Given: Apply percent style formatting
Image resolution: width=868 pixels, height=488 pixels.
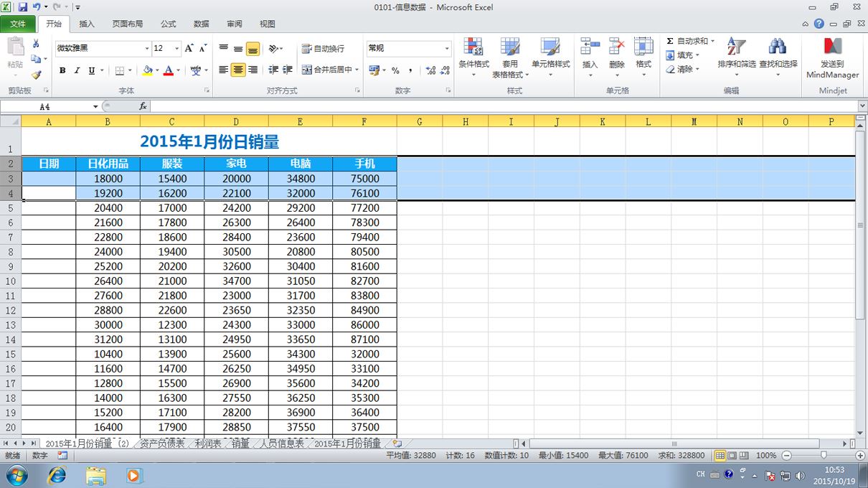Looking at the screenshot, I should pyautogui.click(x=395, y=70).
